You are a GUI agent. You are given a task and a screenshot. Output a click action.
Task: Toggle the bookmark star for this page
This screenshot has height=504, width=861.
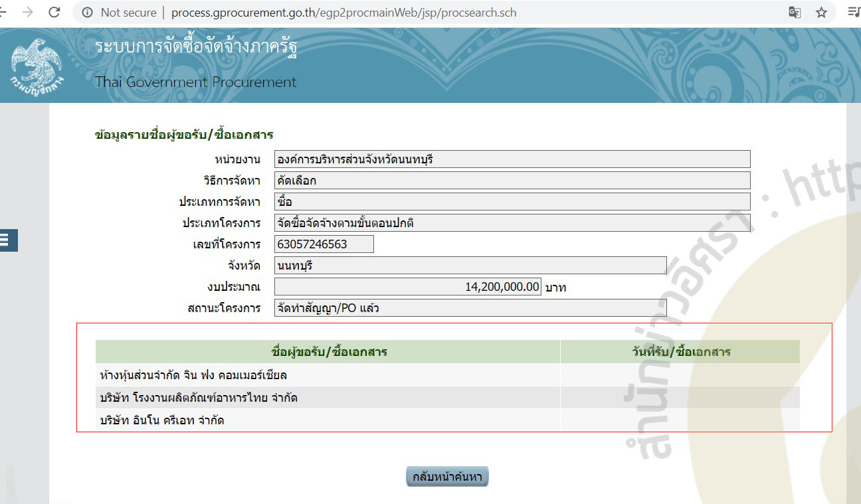coord(821,12)
